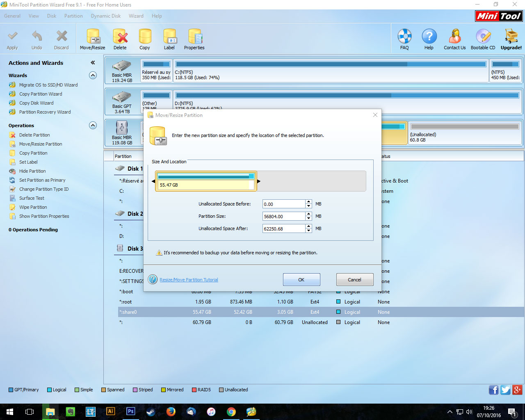Click the Surface Test operation
This screenshot has width=525, height=420.
[x=32, y=198]
